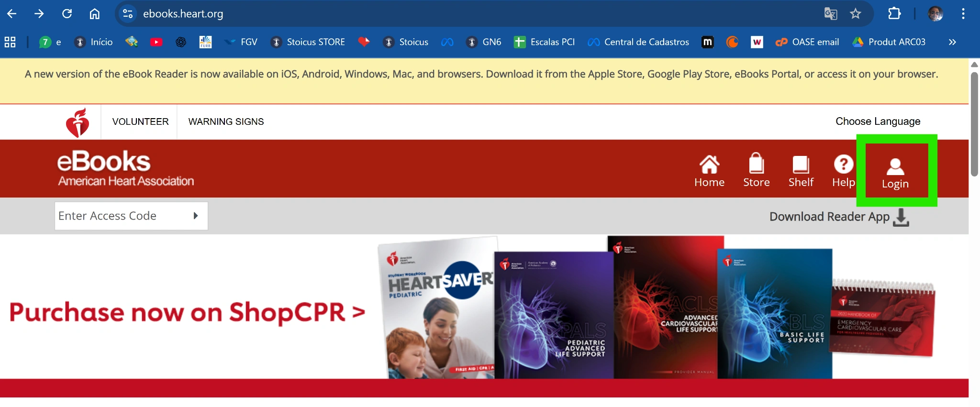Viewport: 980px width, 407px height.
Task: Show more bookmarks with the chevron
Action: click(952, 42)
